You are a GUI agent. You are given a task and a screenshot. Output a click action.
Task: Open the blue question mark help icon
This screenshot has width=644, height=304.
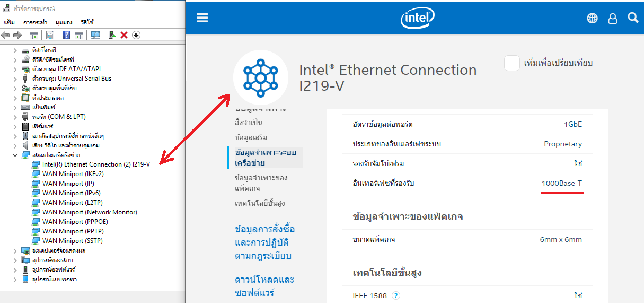point(66,35)
